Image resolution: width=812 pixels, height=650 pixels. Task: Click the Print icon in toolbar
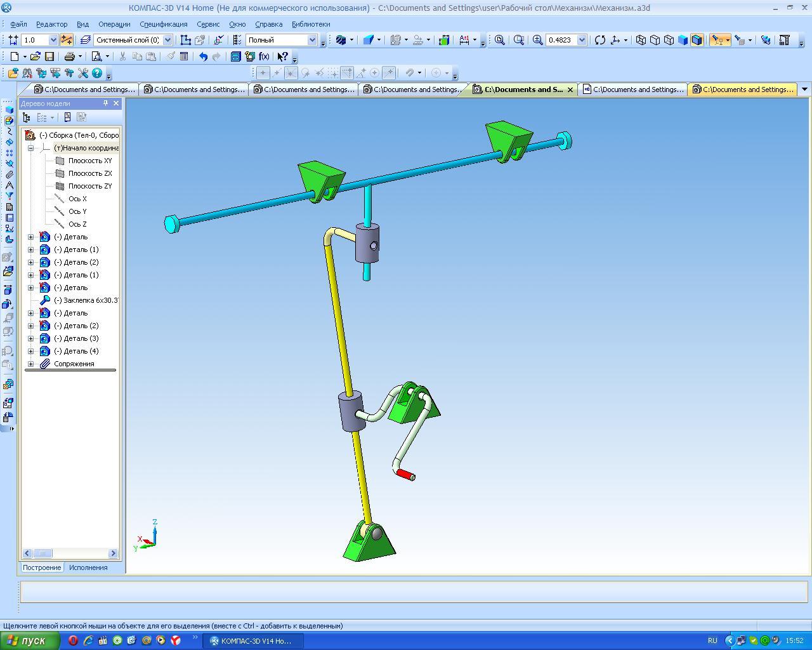click(70, 56)
